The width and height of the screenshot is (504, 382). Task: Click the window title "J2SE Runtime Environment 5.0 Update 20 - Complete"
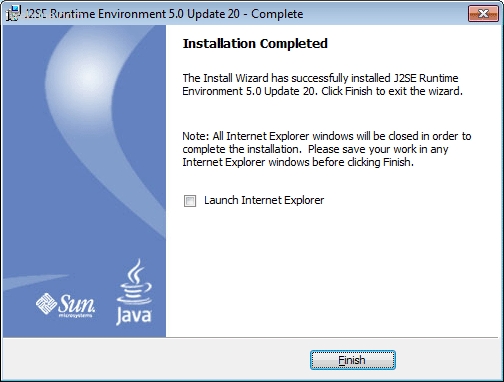pyautogui.click(x=164, y=14)
